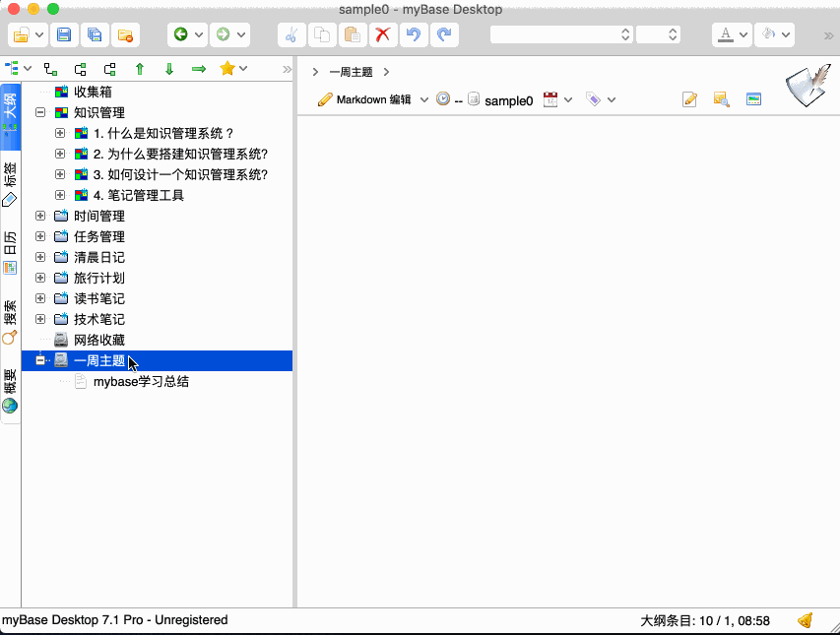
Task: Select 收集箱 tree item
Action: pos(93,92)
